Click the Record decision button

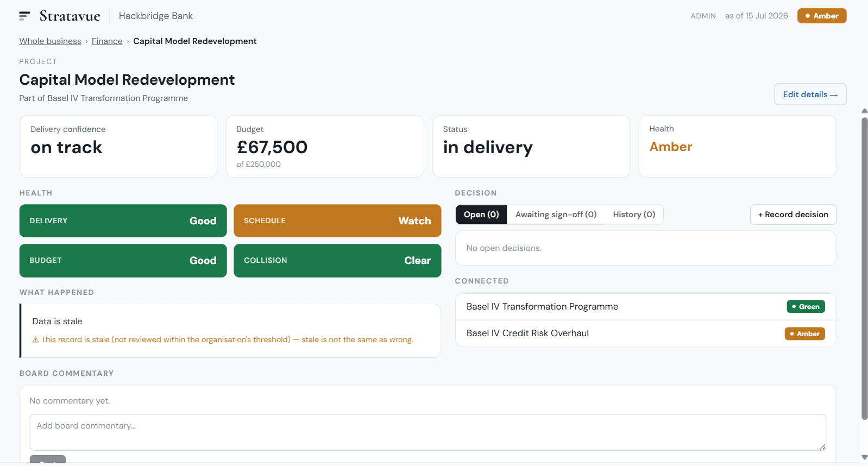pos(793,215)
